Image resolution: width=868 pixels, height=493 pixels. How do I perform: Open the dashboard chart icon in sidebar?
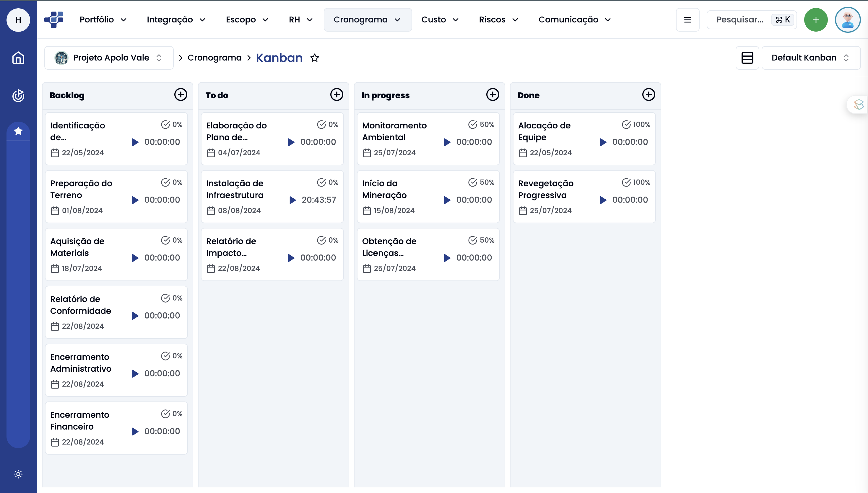coord(18,95)
